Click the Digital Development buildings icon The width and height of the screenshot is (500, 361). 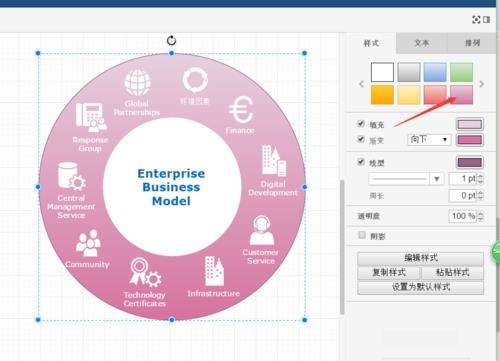pyautogui.click(x=274, y=160)
